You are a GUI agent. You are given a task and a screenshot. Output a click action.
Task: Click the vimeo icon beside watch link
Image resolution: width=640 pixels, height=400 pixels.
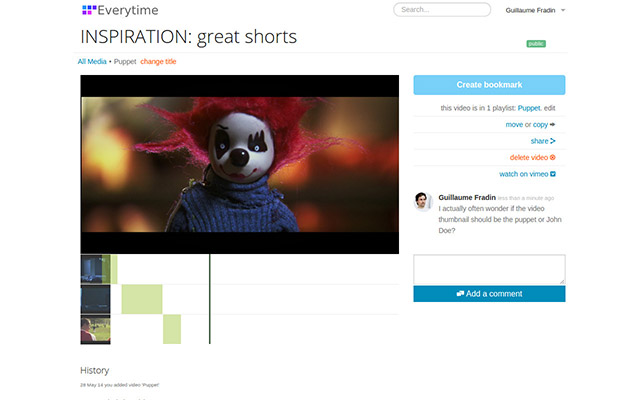tap(553, 174)
